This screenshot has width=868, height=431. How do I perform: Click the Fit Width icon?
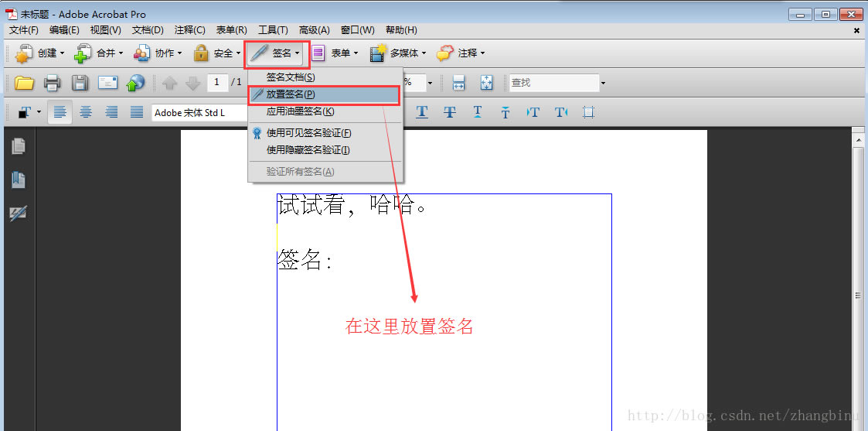(x=459, y=83)
